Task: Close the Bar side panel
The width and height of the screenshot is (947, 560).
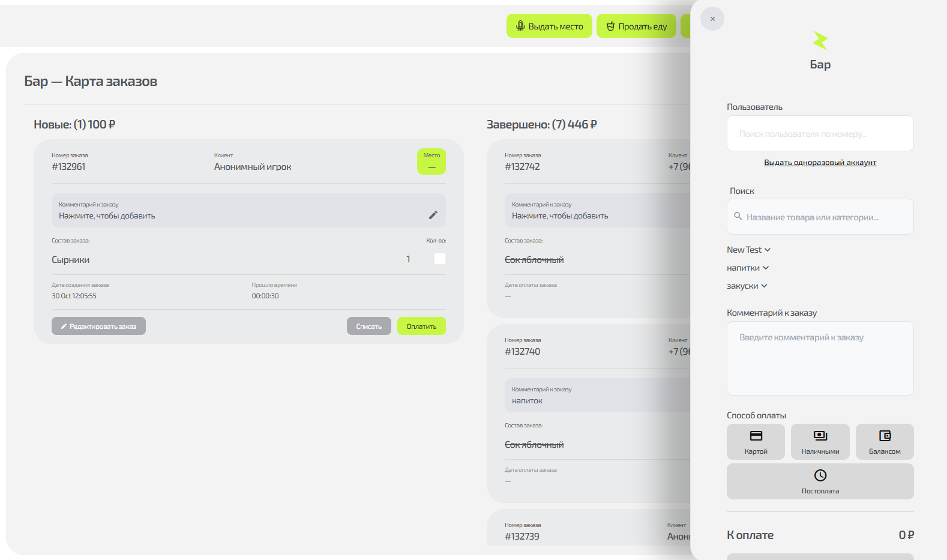Action: click(712, 19)
